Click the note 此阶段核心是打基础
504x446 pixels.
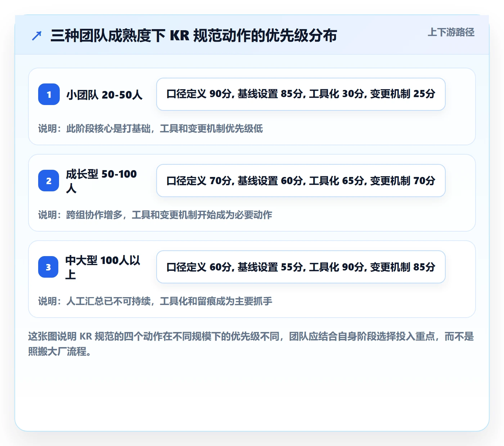(150, 128)
